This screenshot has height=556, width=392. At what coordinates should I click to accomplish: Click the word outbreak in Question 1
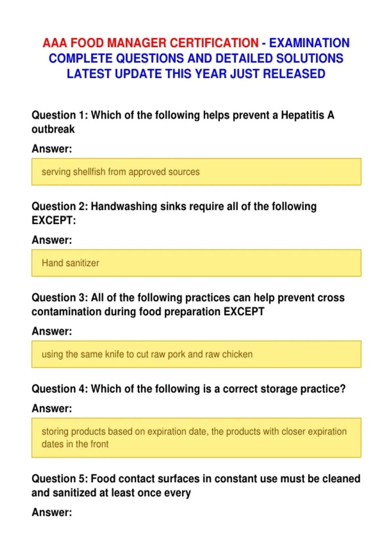tap(53, 129)
